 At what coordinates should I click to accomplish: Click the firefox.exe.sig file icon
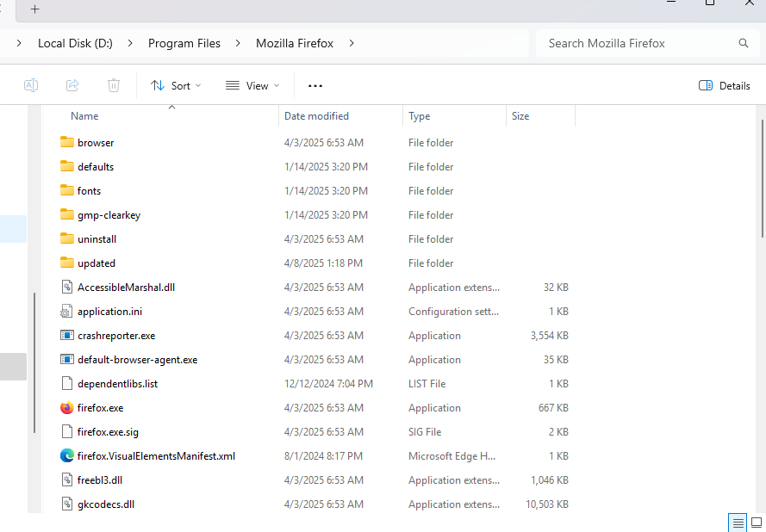click(x=67, y=431)
